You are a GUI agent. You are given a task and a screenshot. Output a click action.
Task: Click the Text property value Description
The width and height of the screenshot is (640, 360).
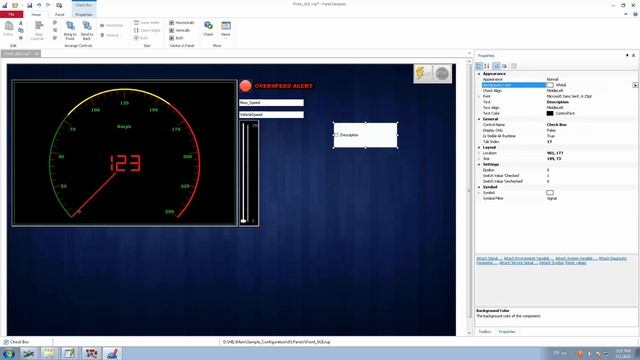pos(558,102)
